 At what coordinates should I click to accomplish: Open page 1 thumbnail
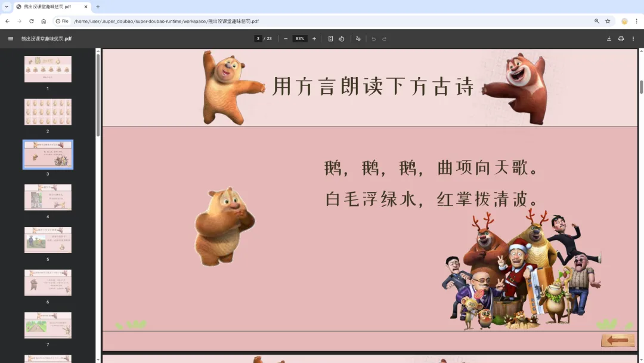tap(48, 69)
